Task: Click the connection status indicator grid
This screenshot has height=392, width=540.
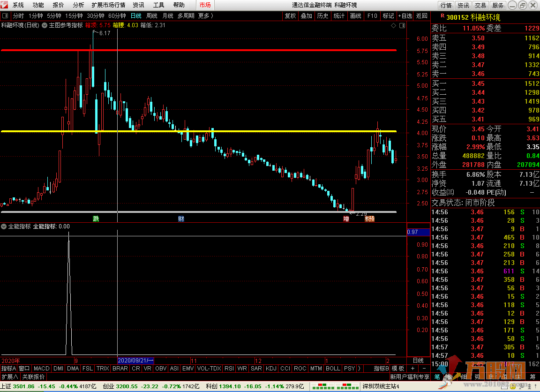Action: pyautogui.click(x=336, y=386)
